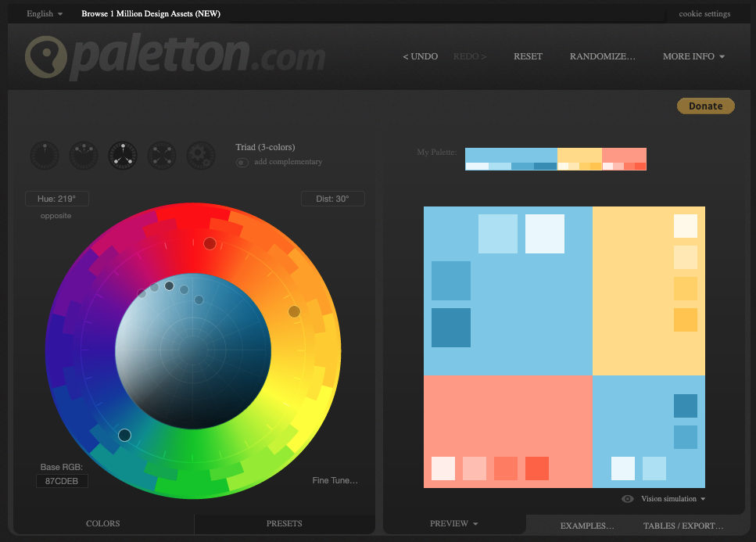Click the eye icon beside Vision simulation
The width and height of the screenshot is (756, 542).
(627, 499)
